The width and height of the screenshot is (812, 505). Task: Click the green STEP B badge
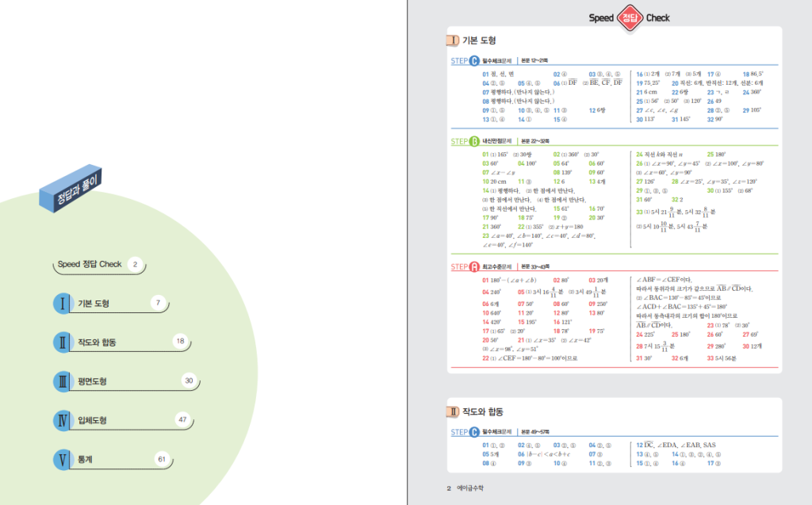(465, 142)
